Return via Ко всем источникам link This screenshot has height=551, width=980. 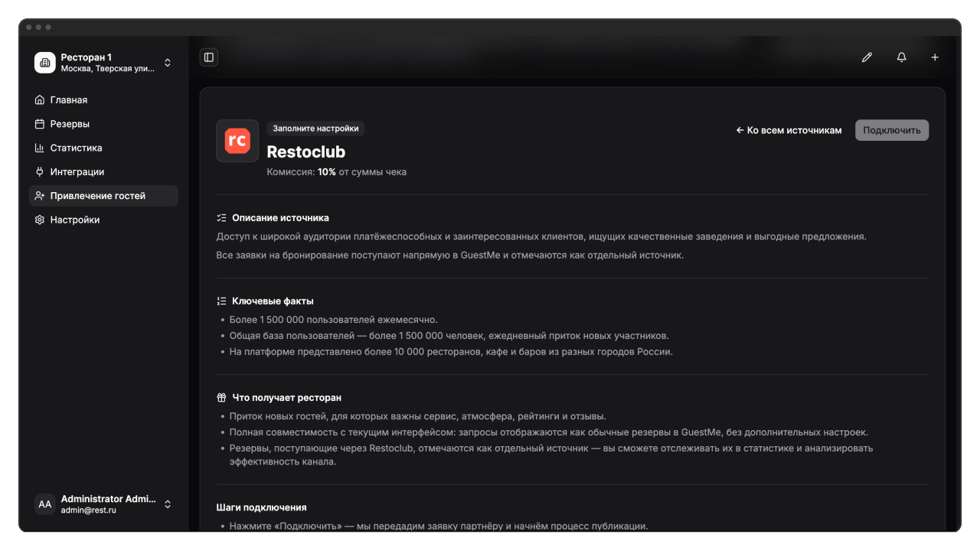point(789,130)
